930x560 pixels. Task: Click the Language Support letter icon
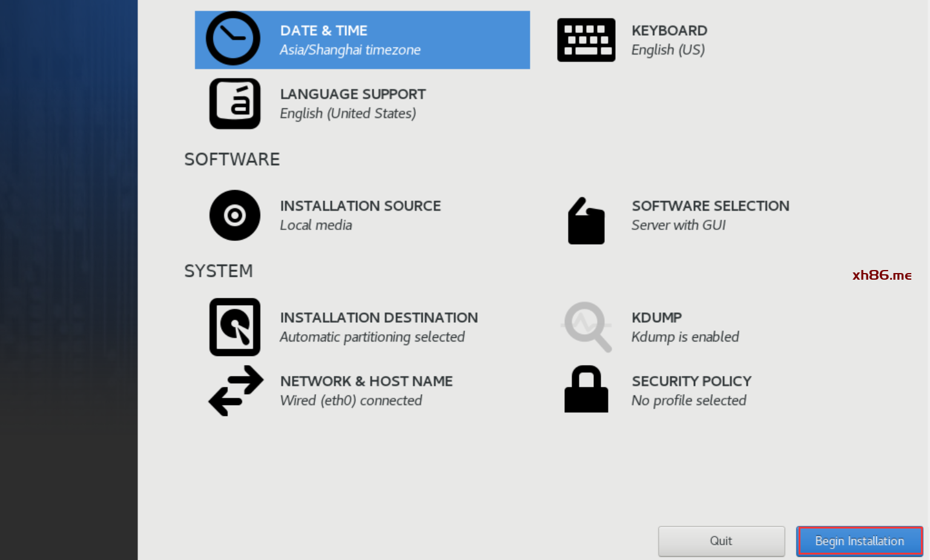[235, 104]
